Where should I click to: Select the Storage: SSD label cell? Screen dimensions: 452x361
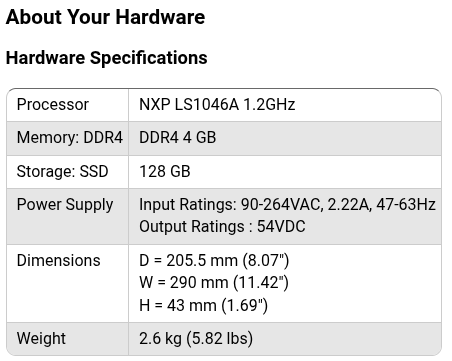67,172
